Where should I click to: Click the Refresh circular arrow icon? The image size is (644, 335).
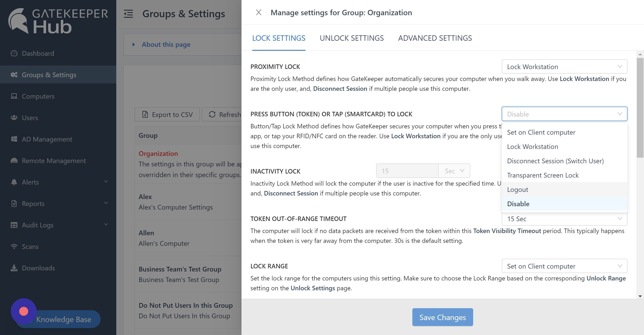[212, 114]
